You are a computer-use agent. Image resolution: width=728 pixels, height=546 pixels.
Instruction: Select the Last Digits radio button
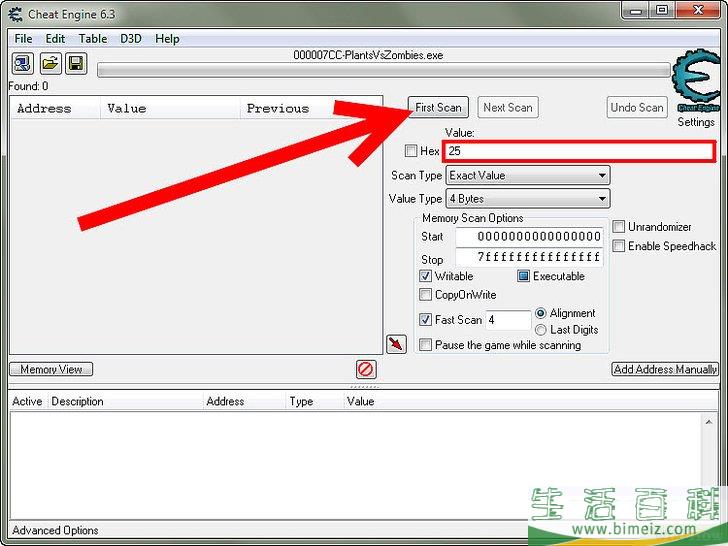tap(540, 330)
